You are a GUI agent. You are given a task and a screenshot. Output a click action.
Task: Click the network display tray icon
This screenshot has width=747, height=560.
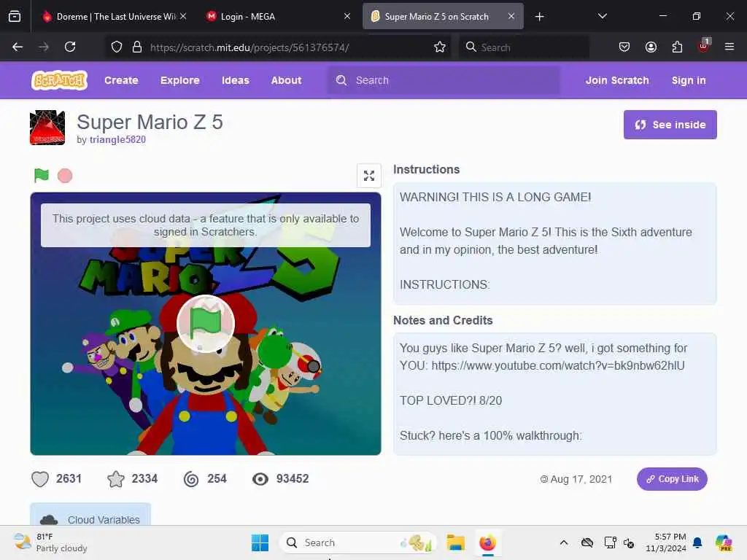[x=610, y=542]
